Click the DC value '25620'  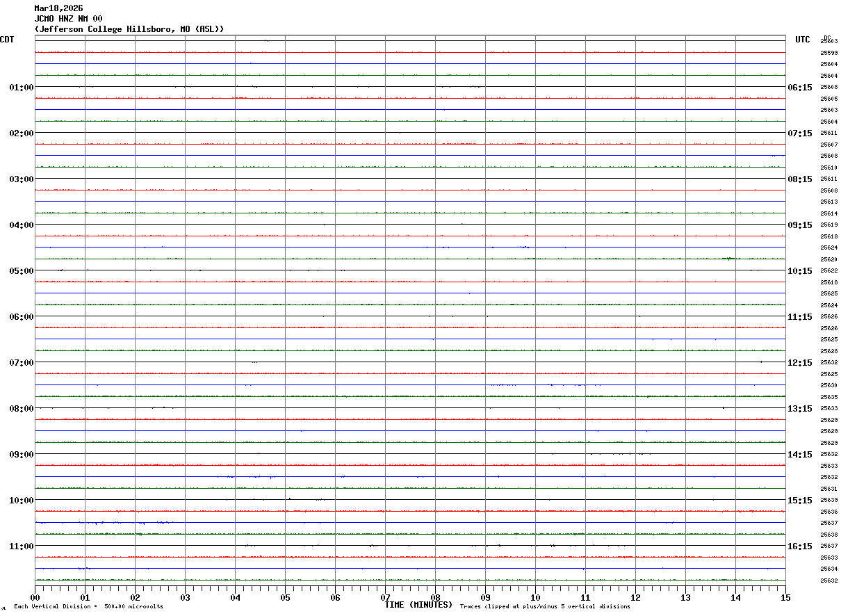[x=828, y=259]
